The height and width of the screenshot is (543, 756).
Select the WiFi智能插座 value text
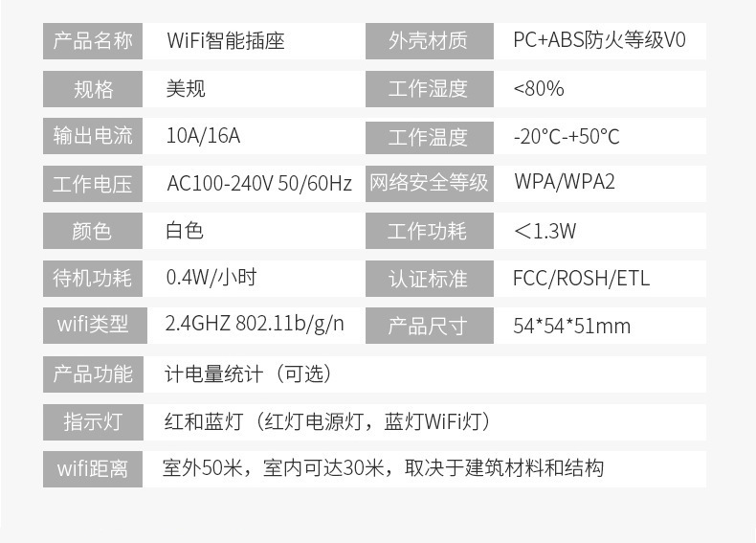(x=226, y=40)
